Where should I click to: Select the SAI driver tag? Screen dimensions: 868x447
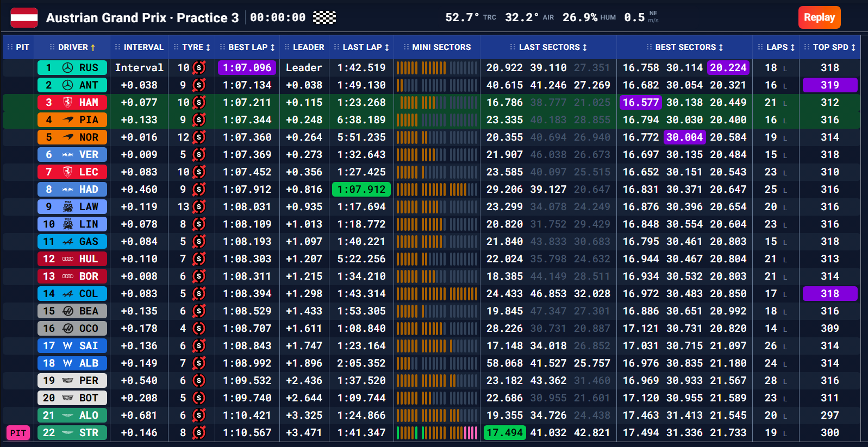72,345
